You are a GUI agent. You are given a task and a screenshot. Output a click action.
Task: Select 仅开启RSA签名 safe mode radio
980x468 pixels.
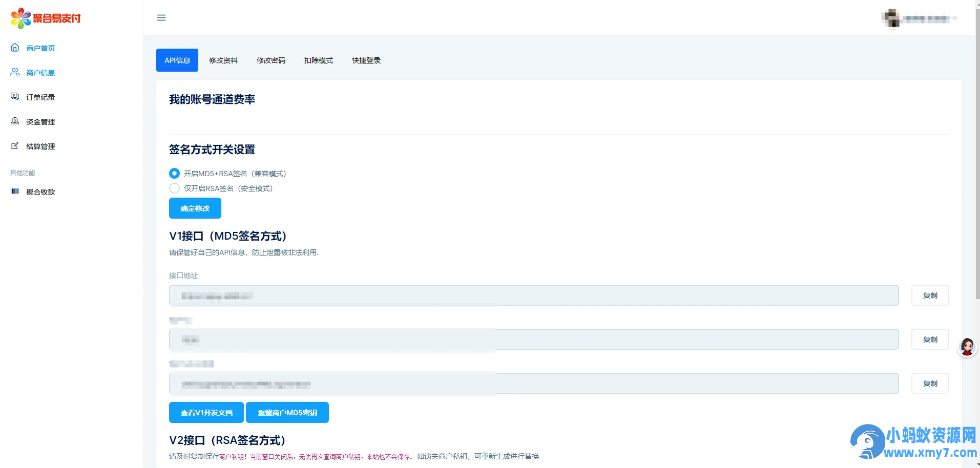(x=175, y=188)
